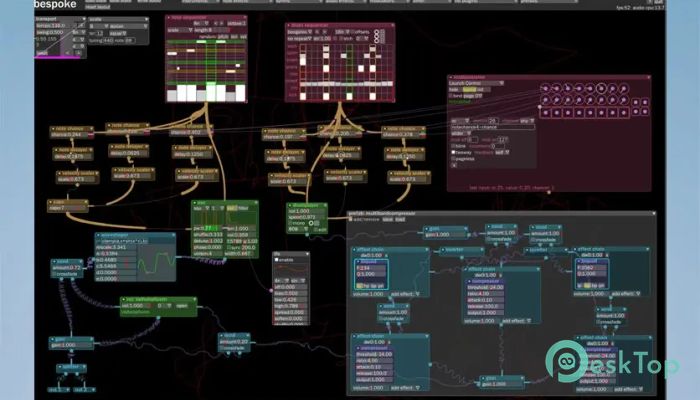Toggle crossfade on send with amount 0.20
The height and width of the screenshot is (400, 700).
click(x=223, y=348)
